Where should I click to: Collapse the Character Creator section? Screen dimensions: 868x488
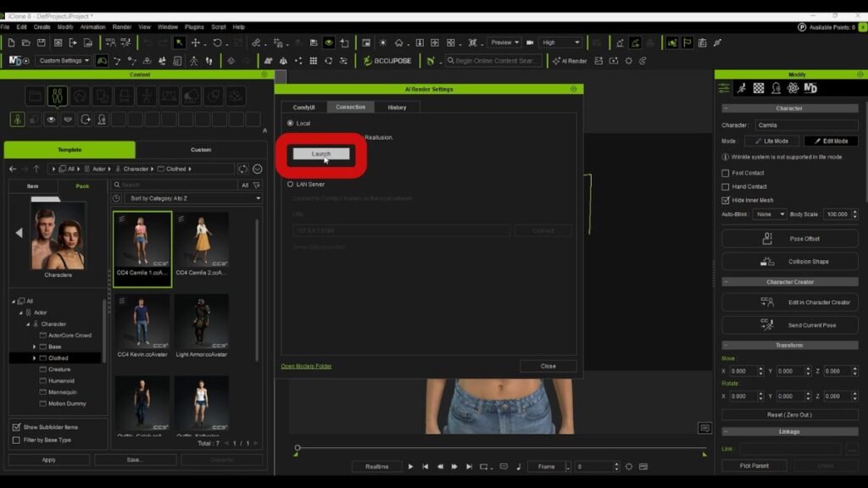pos(726,282)
